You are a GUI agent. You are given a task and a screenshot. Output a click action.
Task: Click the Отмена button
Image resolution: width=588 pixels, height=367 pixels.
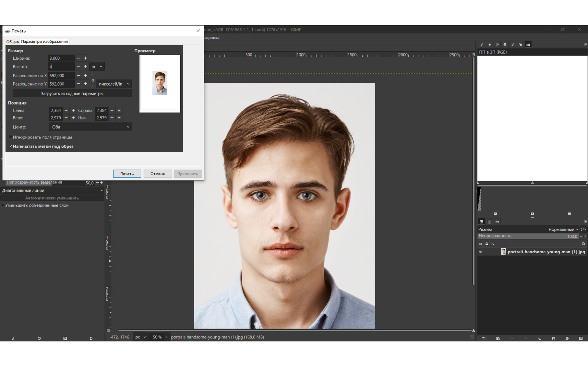coord(157,174)
